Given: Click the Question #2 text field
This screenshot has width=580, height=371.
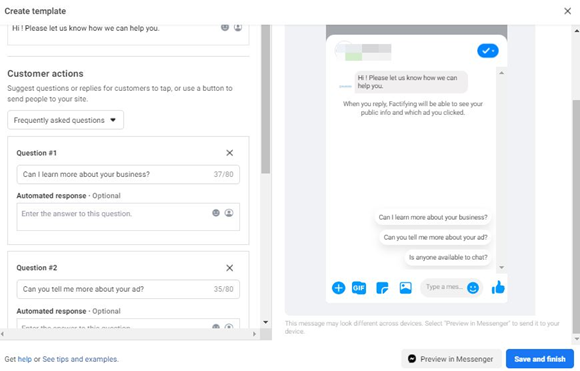Looking at the screenshot, I should pos(128,289).
